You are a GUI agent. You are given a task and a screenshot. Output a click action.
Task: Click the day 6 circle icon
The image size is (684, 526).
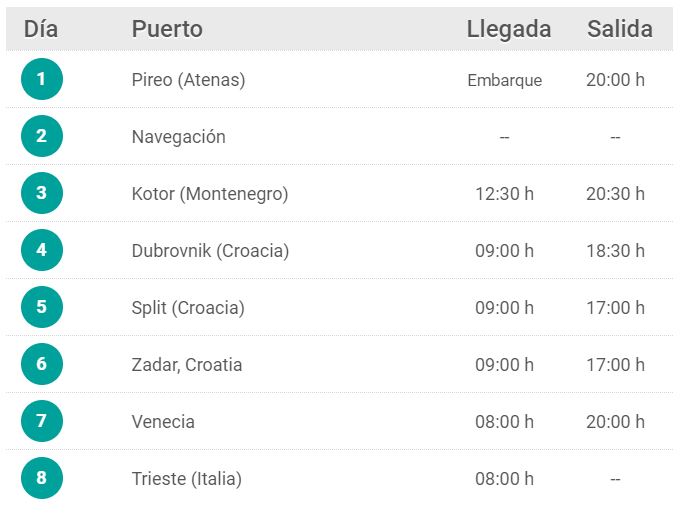tap(41, 364)
